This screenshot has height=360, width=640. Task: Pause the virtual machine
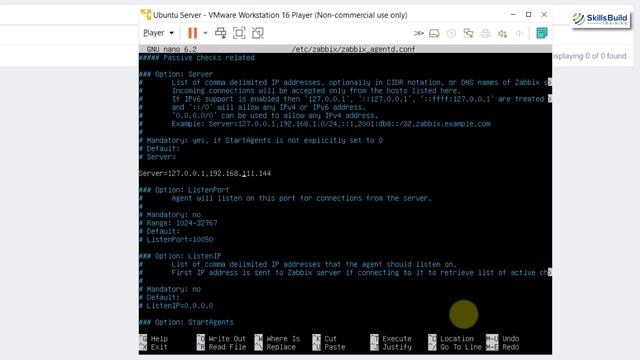[x=192, y=33]
